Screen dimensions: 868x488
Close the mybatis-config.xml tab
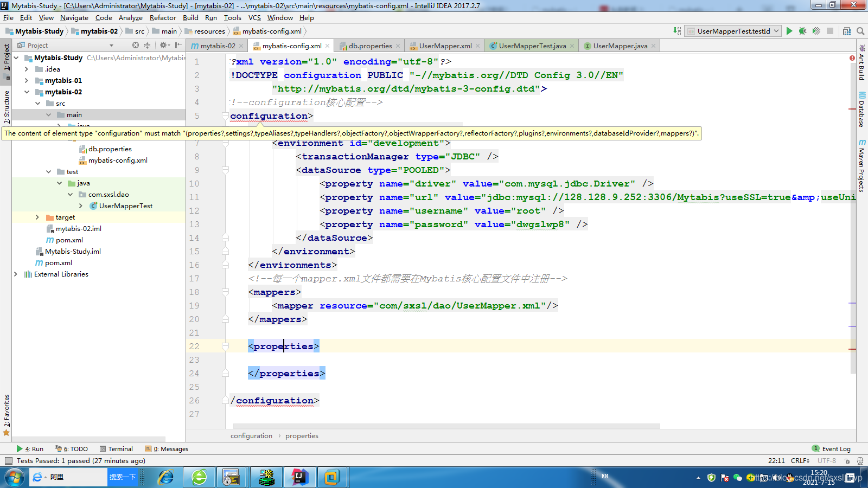tap(328, 46)
